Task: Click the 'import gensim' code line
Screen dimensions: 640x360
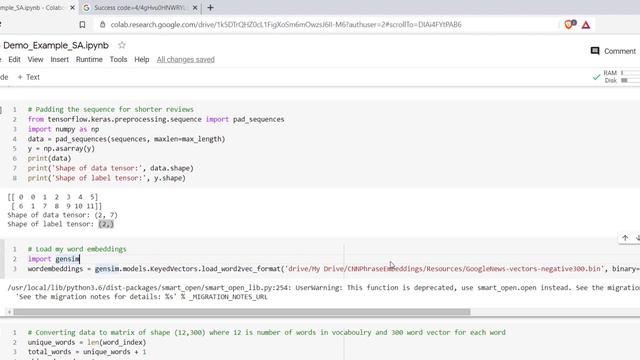Action: tap(53, 259)
